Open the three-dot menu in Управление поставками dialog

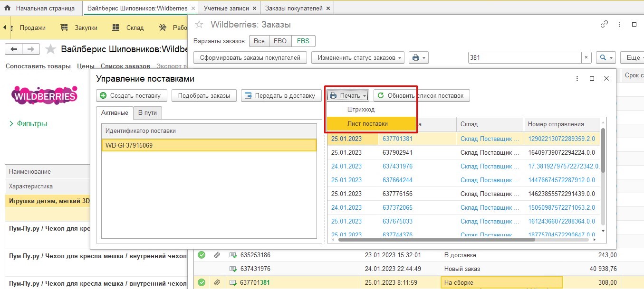click(577, 79)
